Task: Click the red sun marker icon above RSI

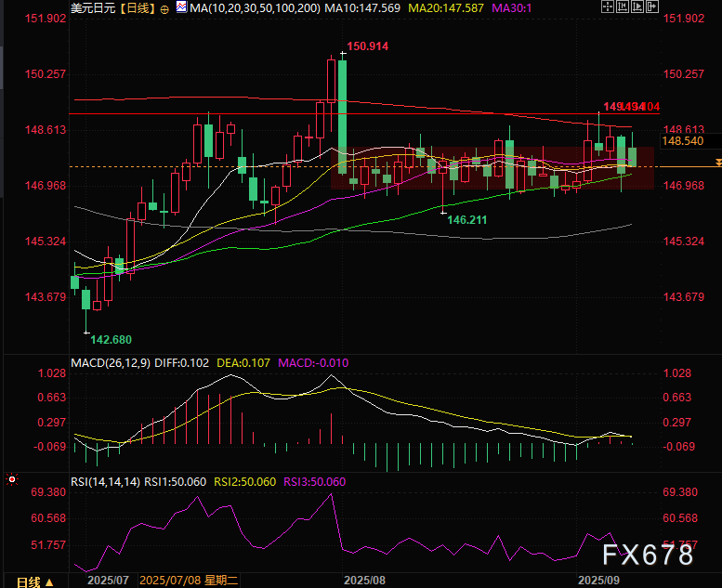Action: 11,479
